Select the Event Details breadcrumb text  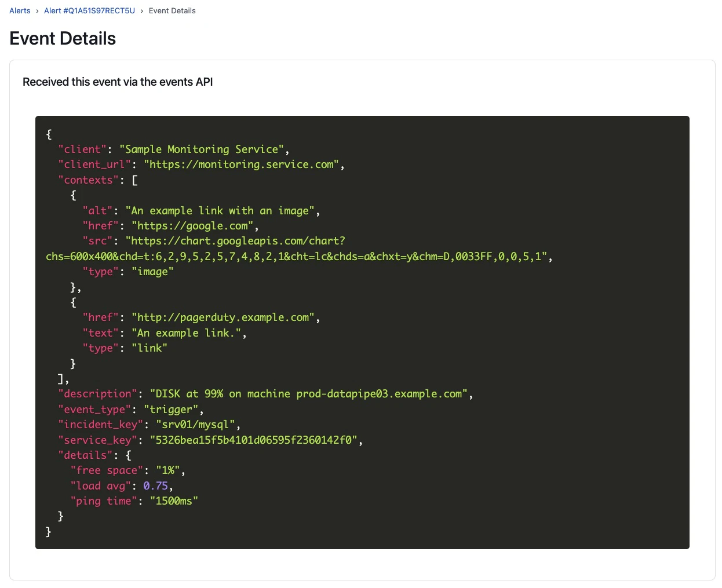pos(172,11)
